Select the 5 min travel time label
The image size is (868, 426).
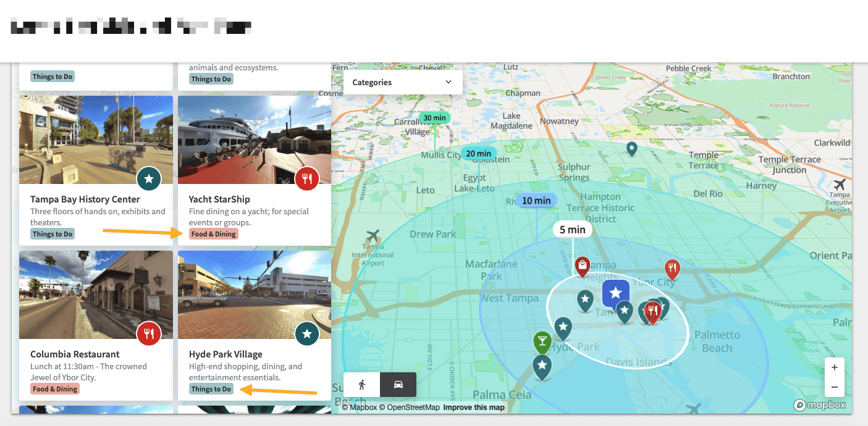(x=572, y=230)
